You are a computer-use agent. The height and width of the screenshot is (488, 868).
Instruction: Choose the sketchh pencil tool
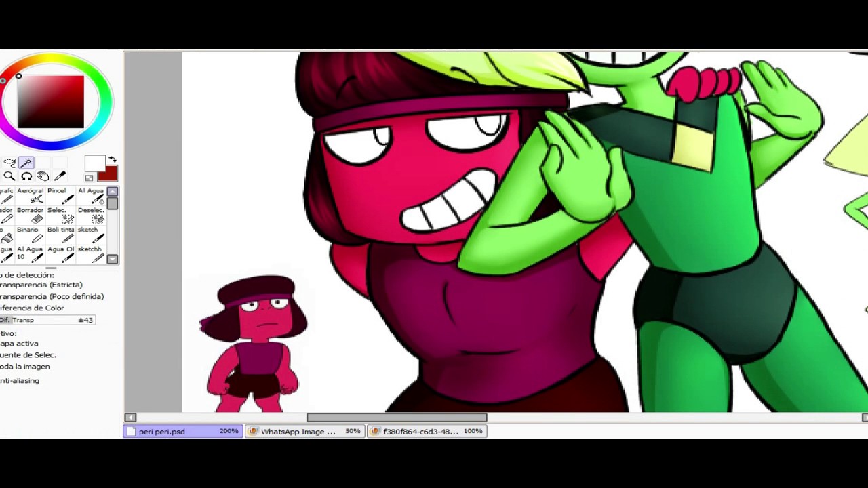tap(91, 254)
